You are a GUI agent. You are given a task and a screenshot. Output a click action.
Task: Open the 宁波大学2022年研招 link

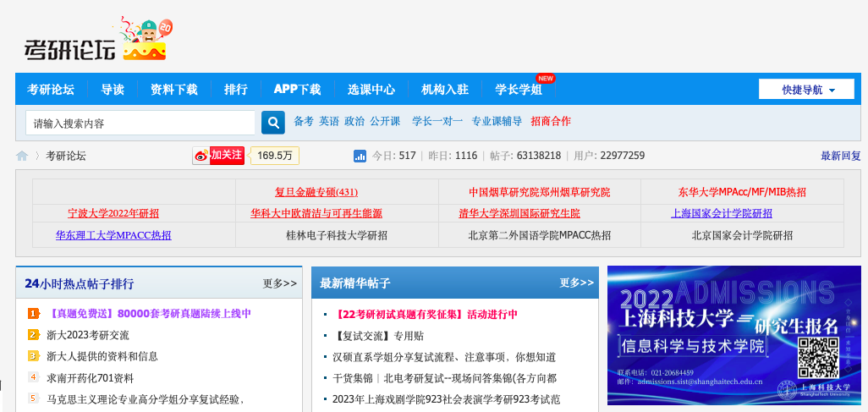pos(113,213)
